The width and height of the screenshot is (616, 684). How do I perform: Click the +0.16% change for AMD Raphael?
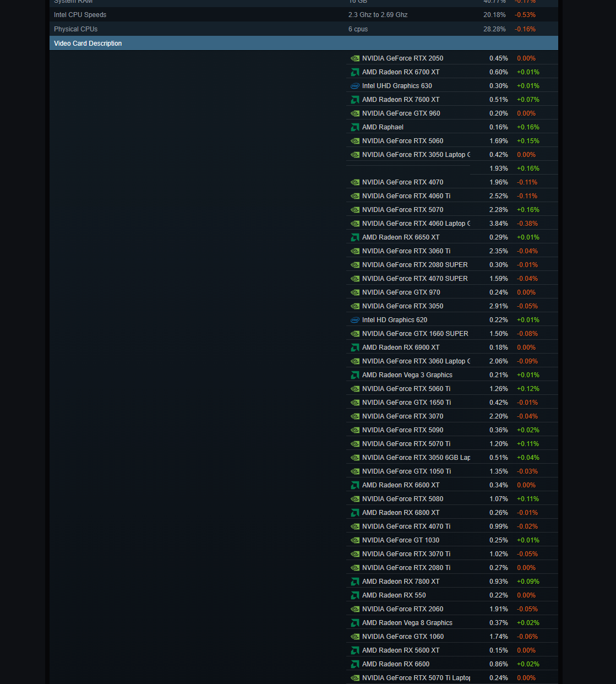click(x=528, y=127)
